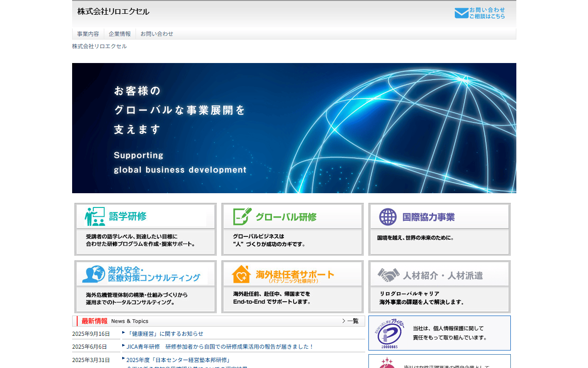This screenshot has height=368, width=588.
Task: Click the 株式会社リロエクセル header logo
Action: pyautogui.click(x=113, y=11)
